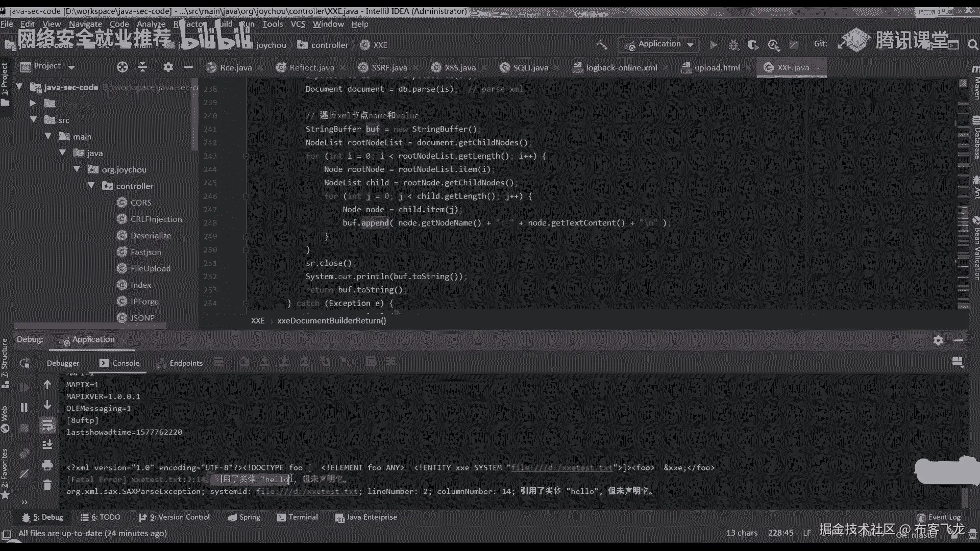Click the print icon in the console sidebar
980x551 pixels.
[47, 465]
